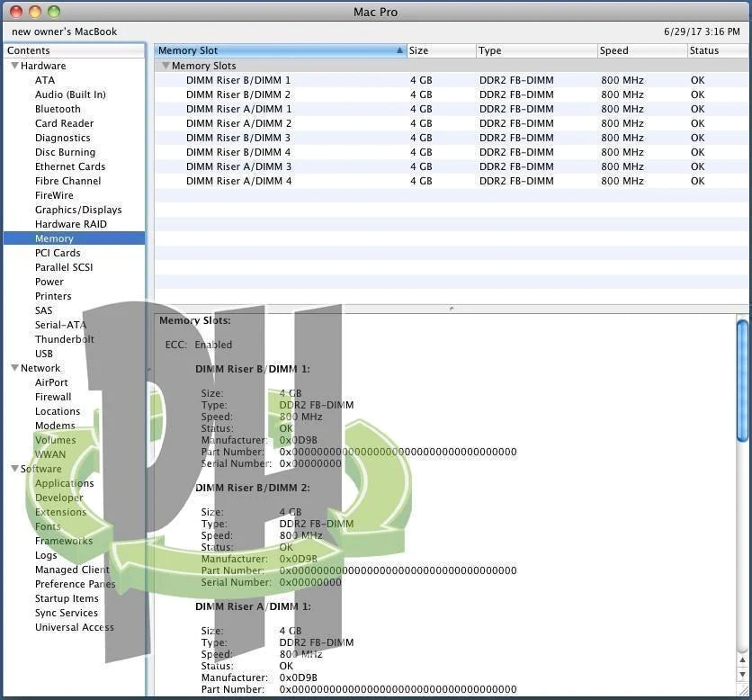Select Serial-ATA in the sidebar

point(60,325)
